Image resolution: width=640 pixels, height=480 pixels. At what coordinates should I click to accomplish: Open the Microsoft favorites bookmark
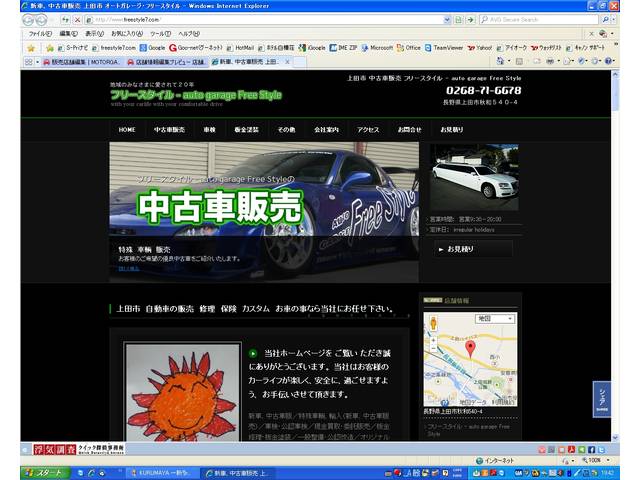pyautogui.click(x=377, y=48)
